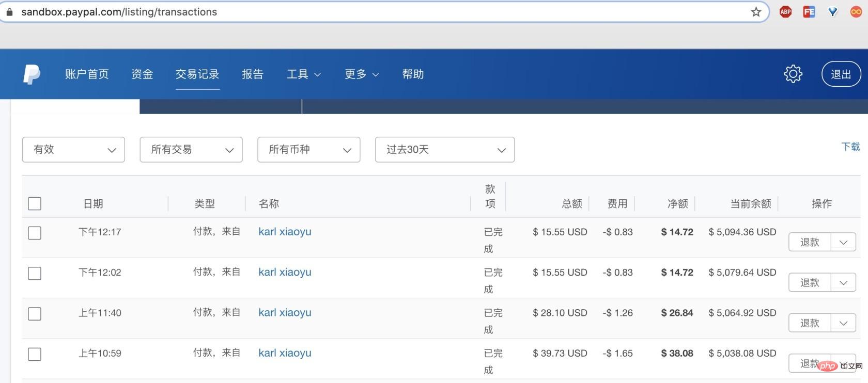
Task: Open the 所有币种 currency dropdown
Action: (x=309, y=150)
